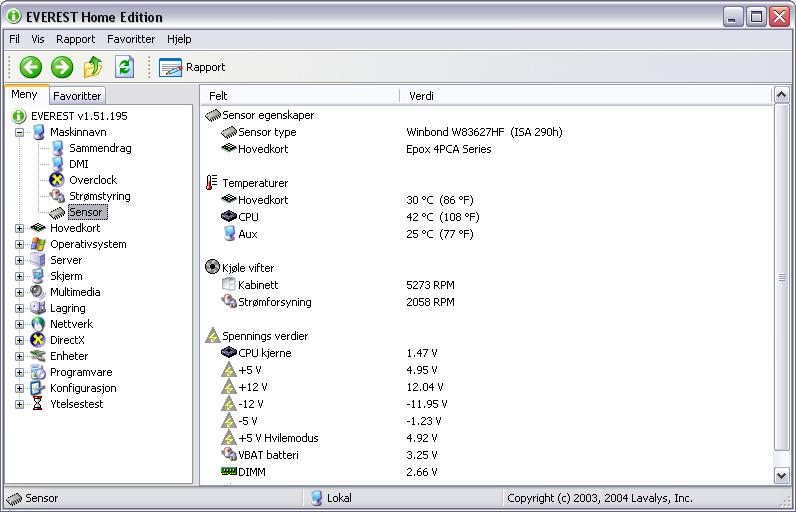Open the Hjelp menu

coord(179,39)
